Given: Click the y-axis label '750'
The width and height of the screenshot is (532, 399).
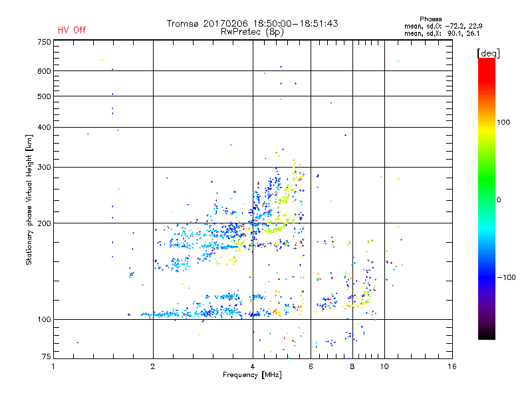Looking at the screenshot, I should coord(44,42).
